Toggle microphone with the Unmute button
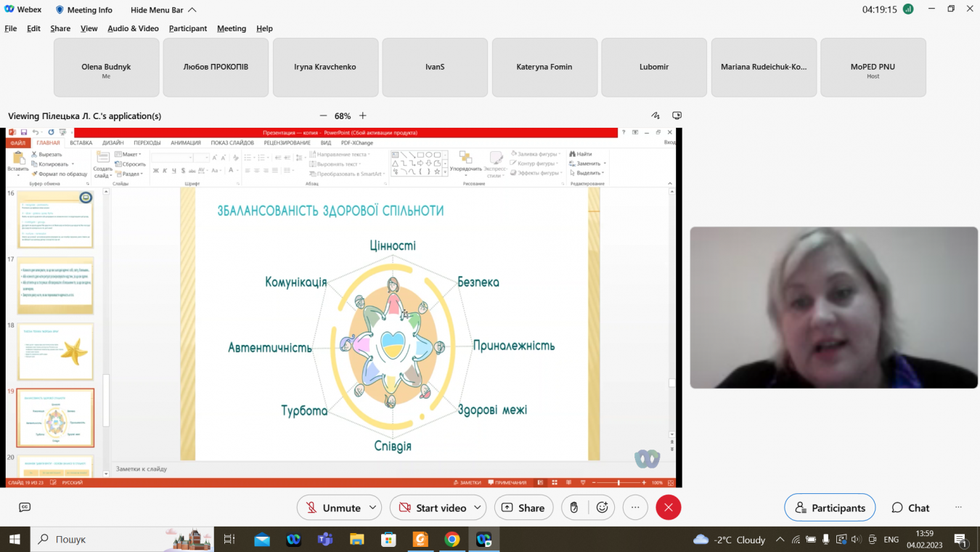The width and height of the screenshot is (980, 552). 332,508
